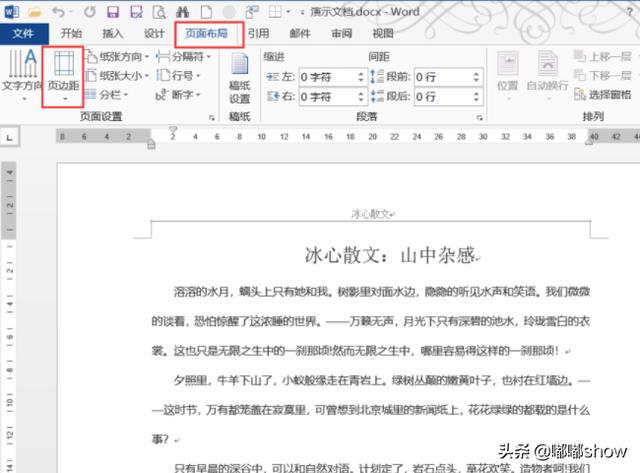Open the File (文件) tab
The width and height of the screenshot is (640, 473).
click(23, 33)
